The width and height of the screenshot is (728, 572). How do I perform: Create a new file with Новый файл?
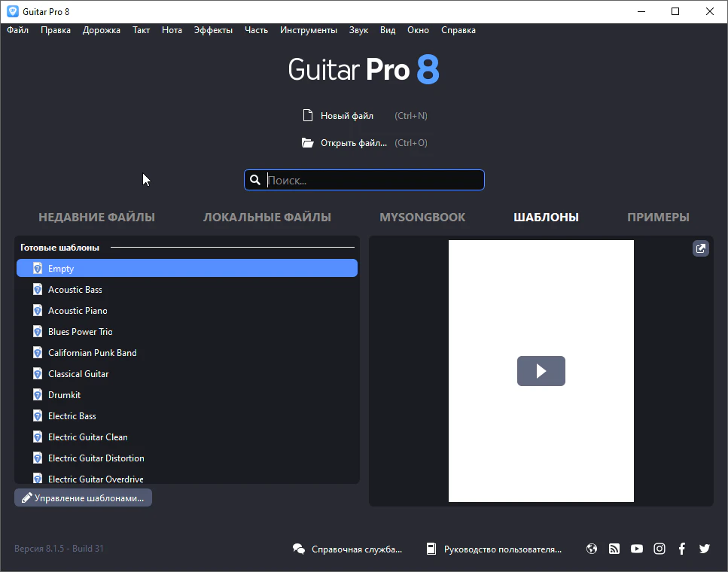point(346,116)
